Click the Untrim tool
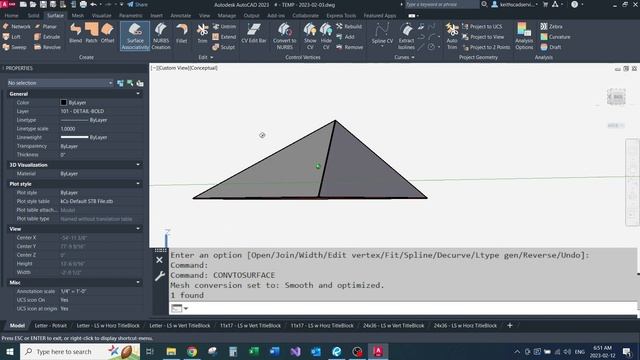 click(x=224, y=27)
